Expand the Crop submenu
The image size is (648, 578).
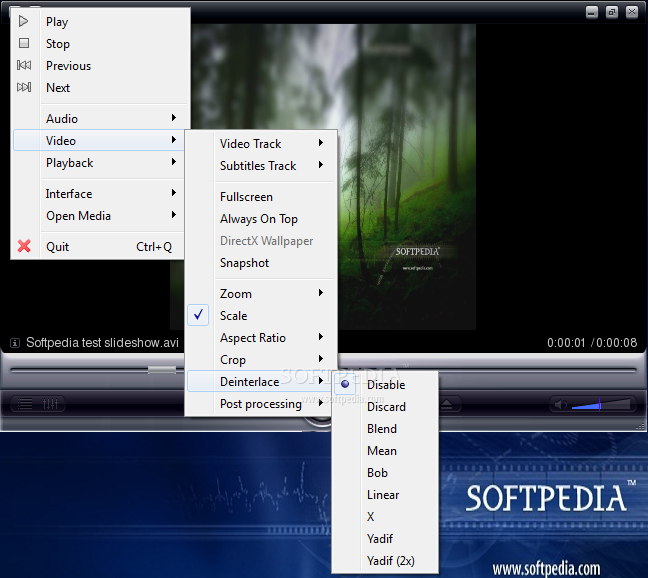click(x=260, y=359)
